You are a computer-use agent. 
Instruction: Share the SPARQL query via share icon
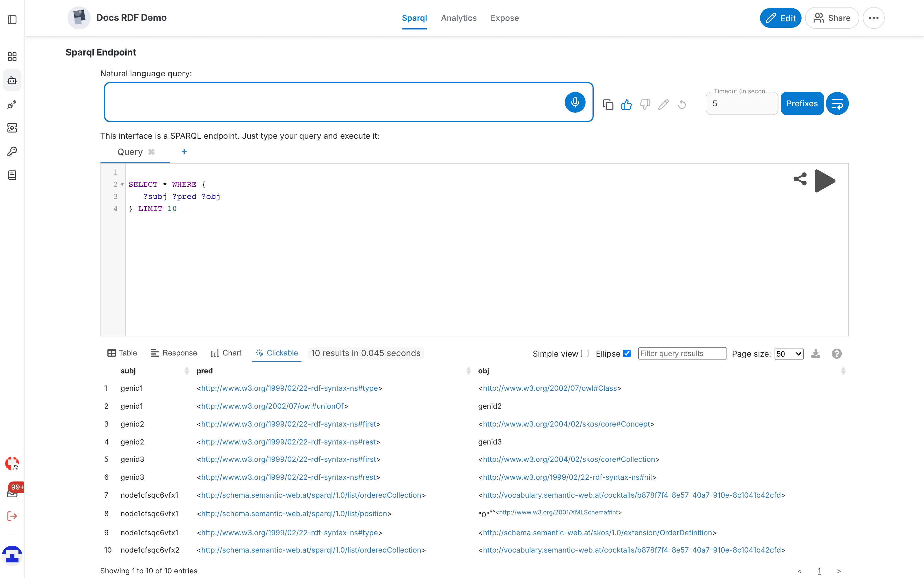tap(800, 179)
